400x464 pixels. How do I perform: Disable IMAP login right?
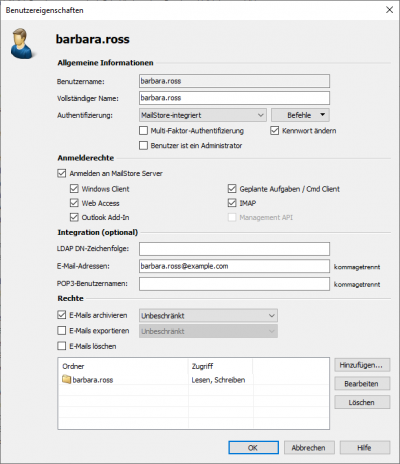232,203
